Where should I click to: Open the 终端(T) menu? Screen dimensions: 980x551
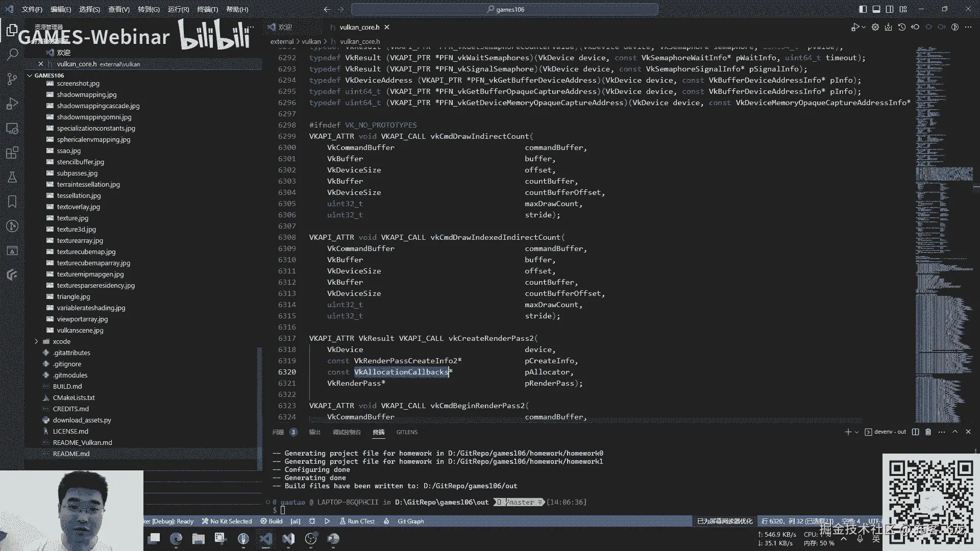[207, 9]
